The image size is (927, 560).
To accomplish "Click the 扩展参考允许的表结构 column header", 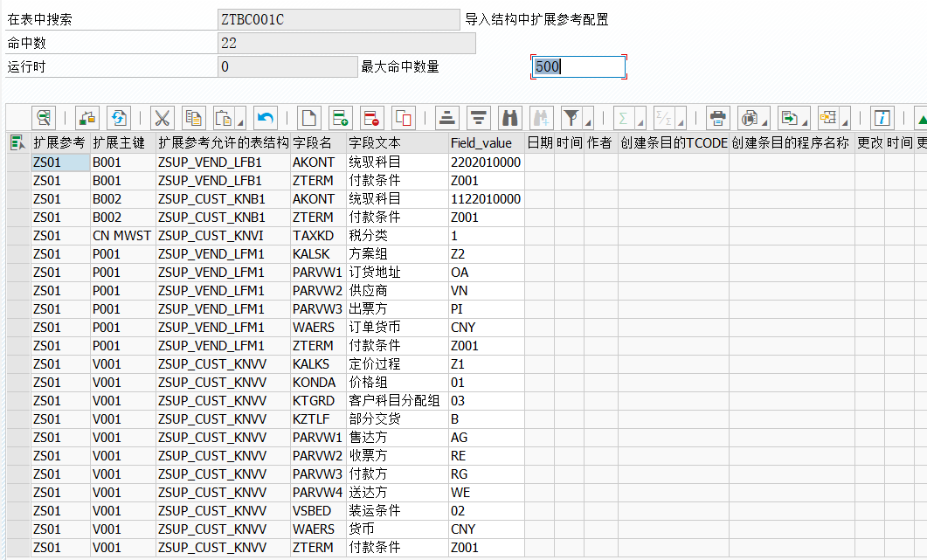I will pos(223,143).
